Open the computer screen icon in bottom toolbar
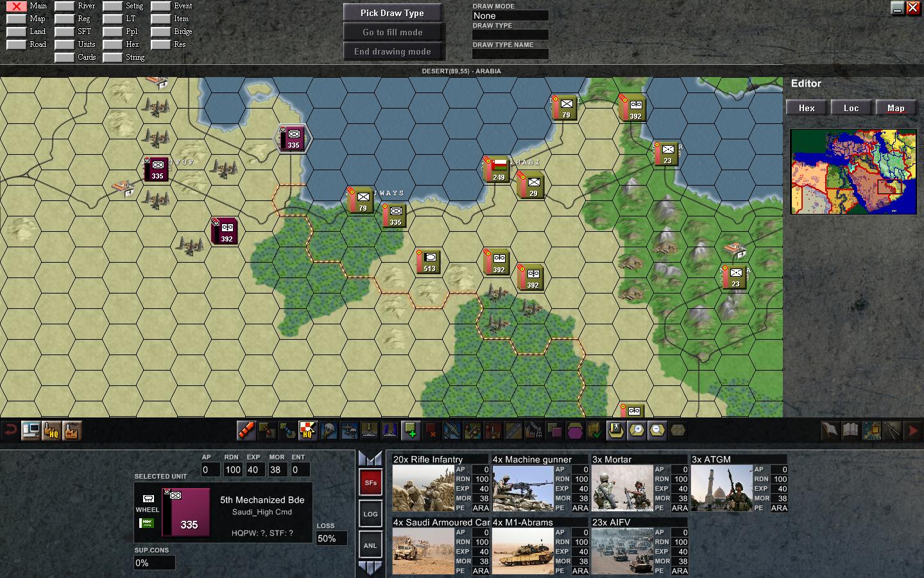924x578 pixels. tap(30, 430)
